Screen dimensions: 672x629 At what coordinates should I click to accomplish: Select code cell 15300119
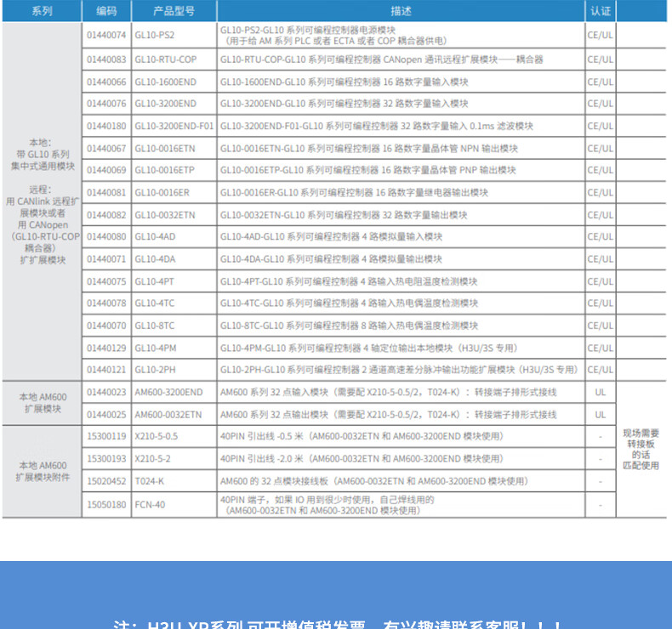click(x=106, y=436)
